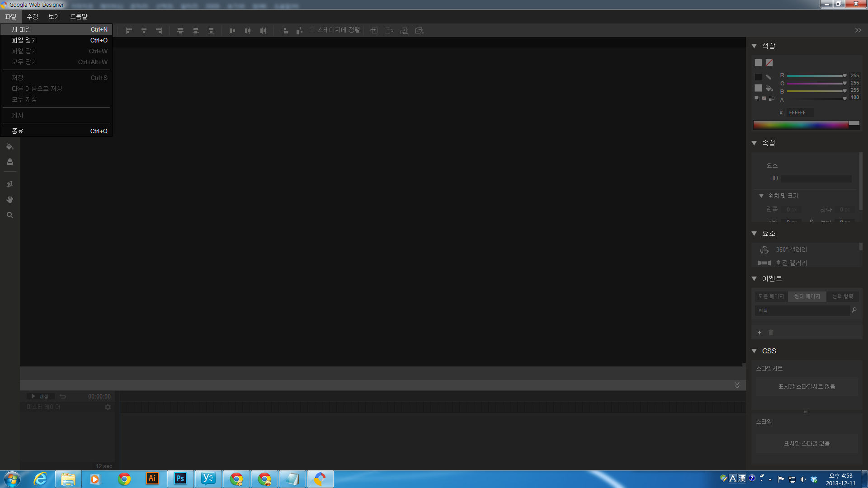Viewport: 868px width, 488px height.
Task: Select the paint bucket fill tool
Action: [x=9, y=146]
